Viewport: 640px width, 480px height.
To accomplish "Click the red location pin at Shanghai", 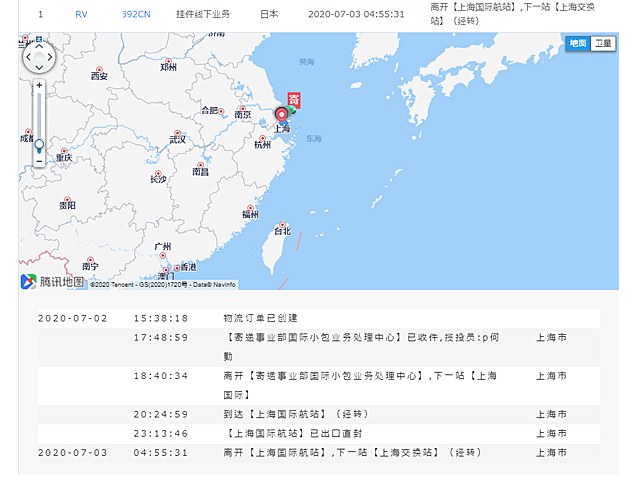I will point(282,116).
